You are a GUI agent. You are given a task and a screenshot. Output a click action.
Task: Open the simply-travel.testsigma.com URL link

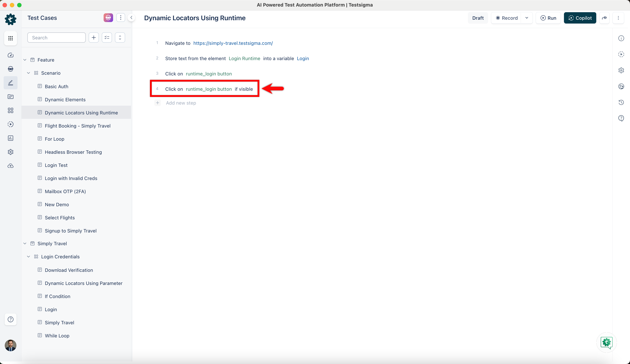tap(233, 43)
